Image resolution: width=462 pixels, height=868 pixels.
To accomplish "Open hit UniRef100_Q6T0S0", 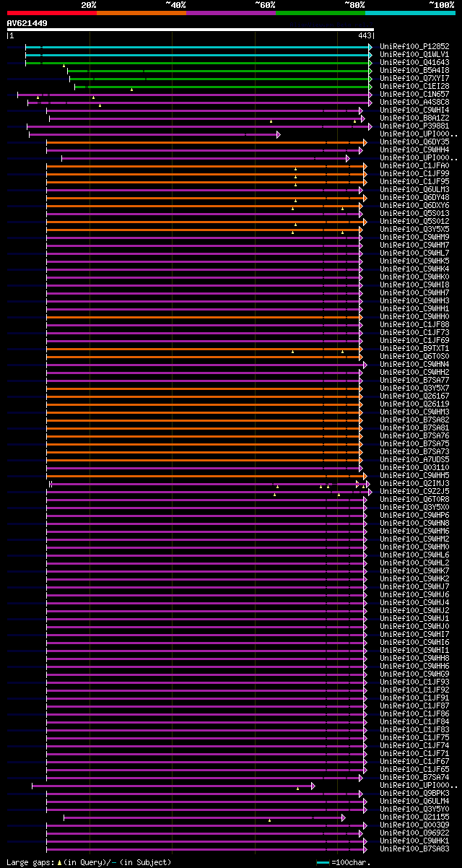I will (415, 356).
